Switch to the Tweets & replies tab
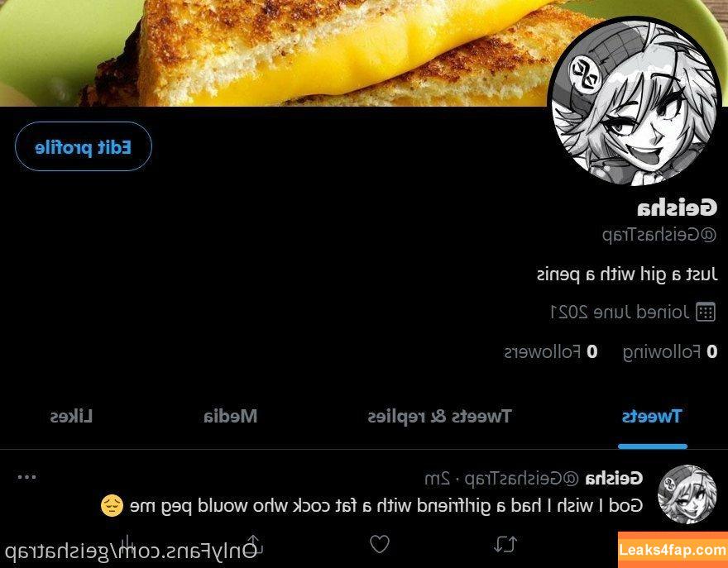Image resolution: width=728 pixels, height=568 pixels. (439, 416)
